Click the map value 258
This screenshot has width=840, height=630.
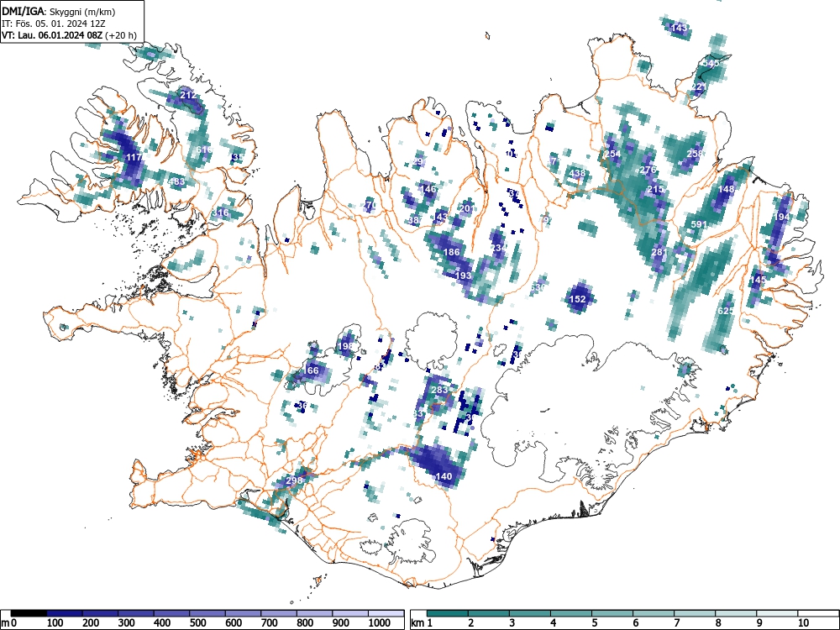coord(695,153)
